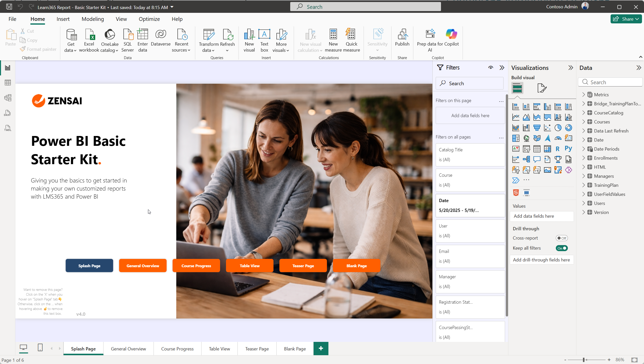Image resolution: width=644 pixels, height=364 pixels.
Task: Add a new report page
Action: pos(321,348)
